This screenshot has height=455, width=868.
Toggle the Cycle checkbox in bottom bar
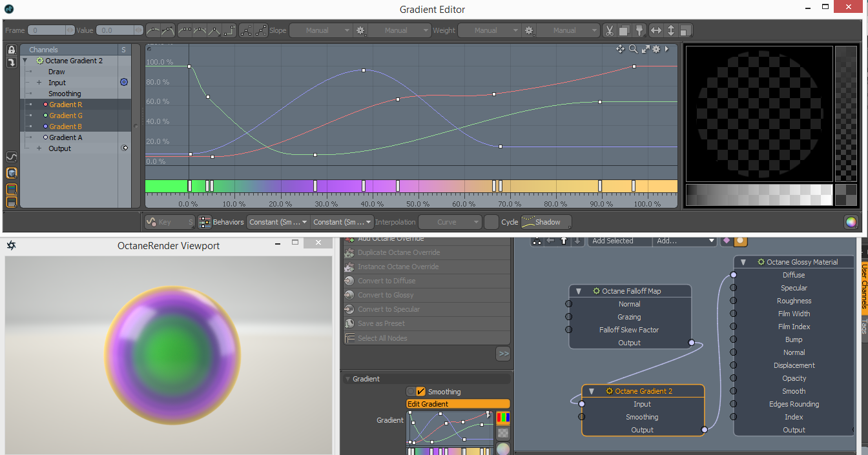(x=491, y=222)
